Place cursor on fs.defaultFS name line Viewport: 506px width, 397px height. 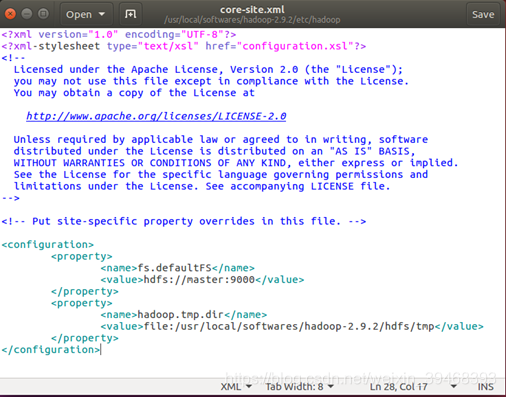[x=178, y=268]
